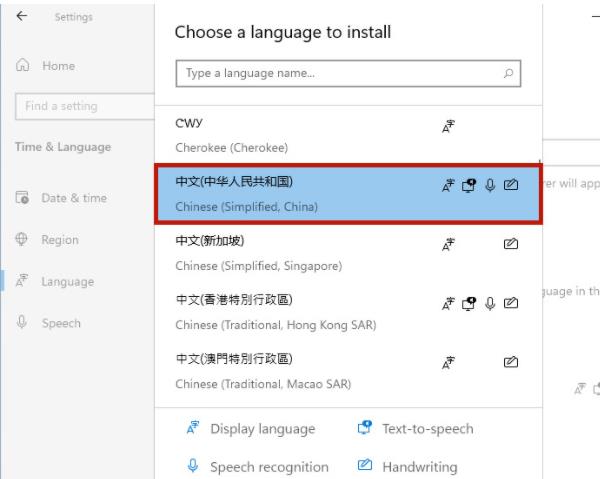Focus the Find a setting field
The width and height of the screenshot is (600, 479).
pyautogui.click(x=85, y=106)
